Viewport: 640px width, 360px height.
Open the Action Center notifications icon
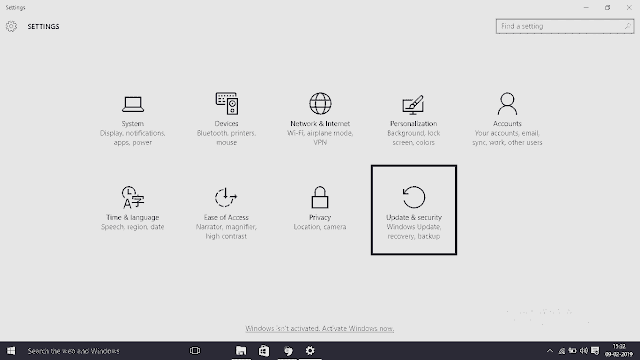click(x=596, y=351)
